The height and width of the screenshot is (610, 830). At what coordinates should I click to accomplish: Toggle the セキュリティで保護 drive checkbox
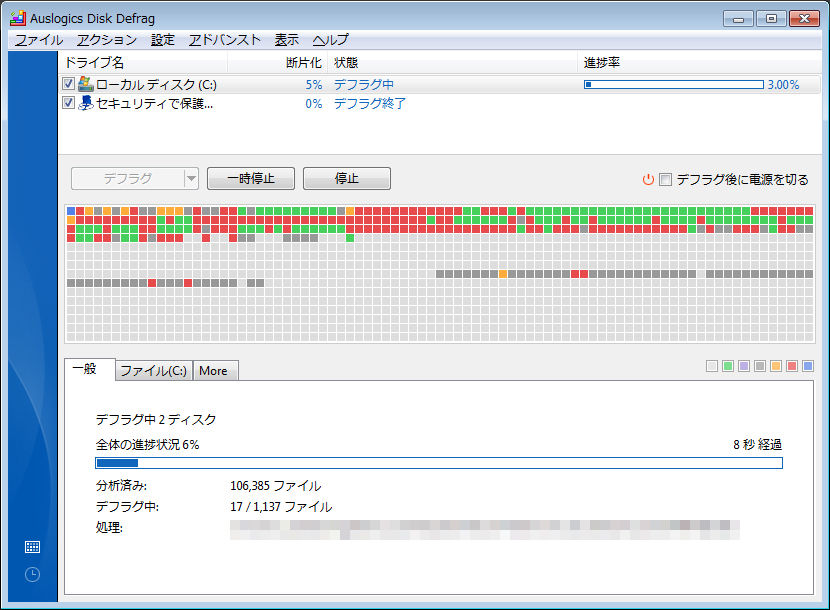[68, 103]
